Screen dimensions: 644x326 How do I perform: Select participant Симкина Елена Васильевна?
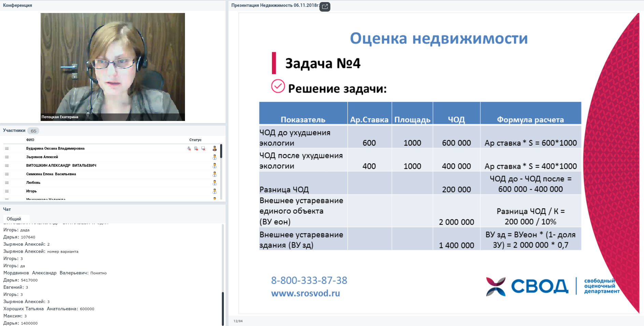click(x=51, y=174)
